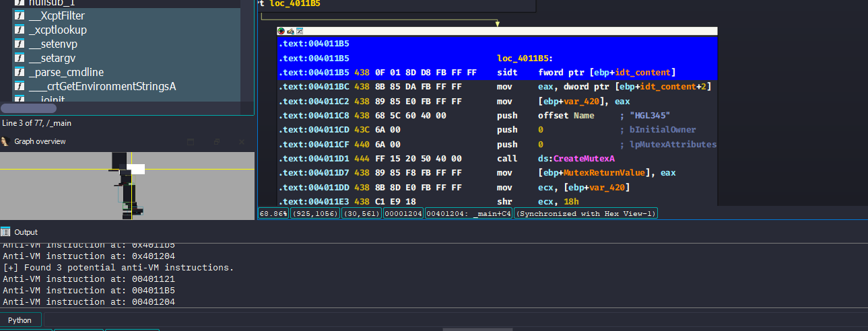Click the edit comment icon on graph node

coord(290,31)
